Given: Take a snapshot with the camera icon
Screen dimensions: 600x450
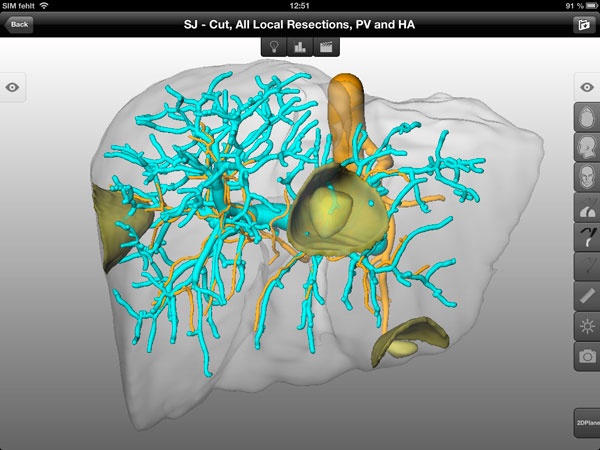Looking at the screenshot, I should (x=587, y=357).
